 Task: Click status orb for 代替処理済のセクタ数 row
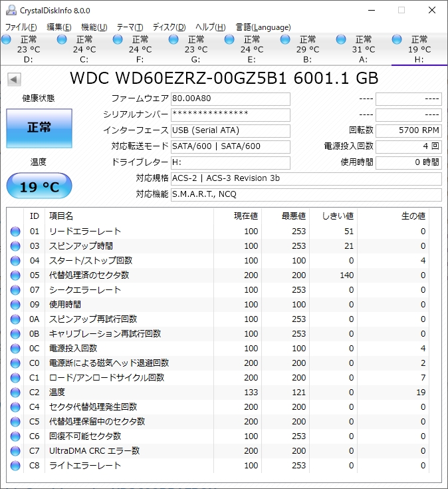click(x=15, y=275)
